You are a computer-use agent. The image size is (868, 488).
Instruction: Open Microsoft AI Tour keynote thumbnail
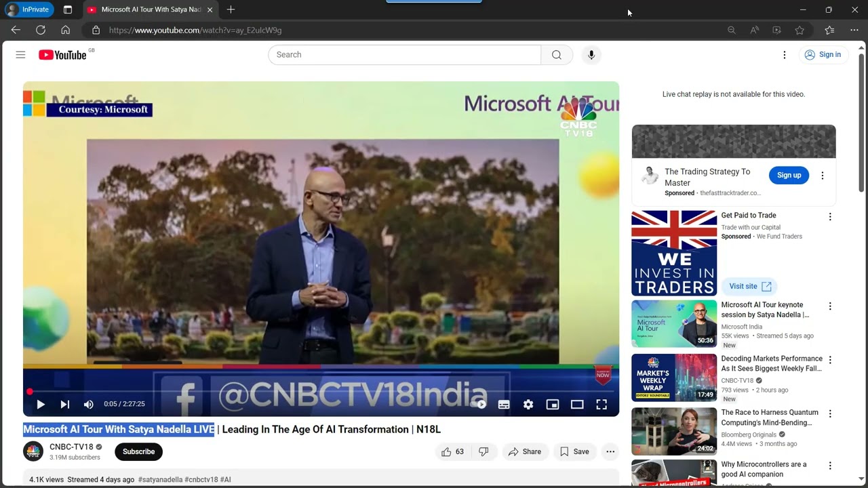pyautogui.click(x=674, y=324)
